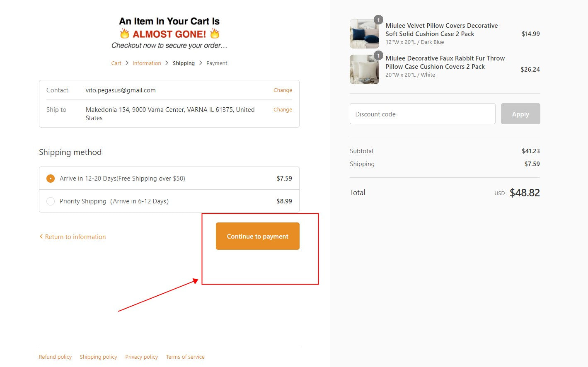The width and height of the screenshot is (588, 367).
Task: Open the Terms of service link
Action: 185,357
